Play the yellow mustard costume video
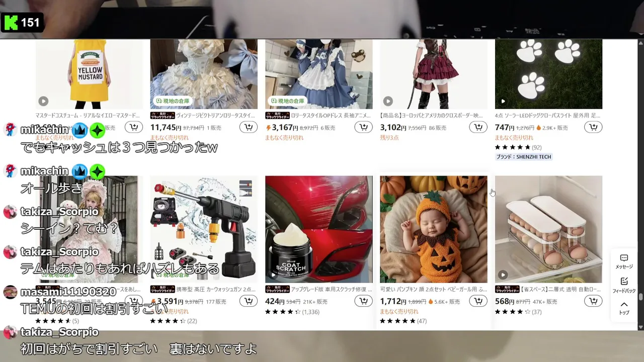This screenshot has height=362, width=644. tap(44, 101)
